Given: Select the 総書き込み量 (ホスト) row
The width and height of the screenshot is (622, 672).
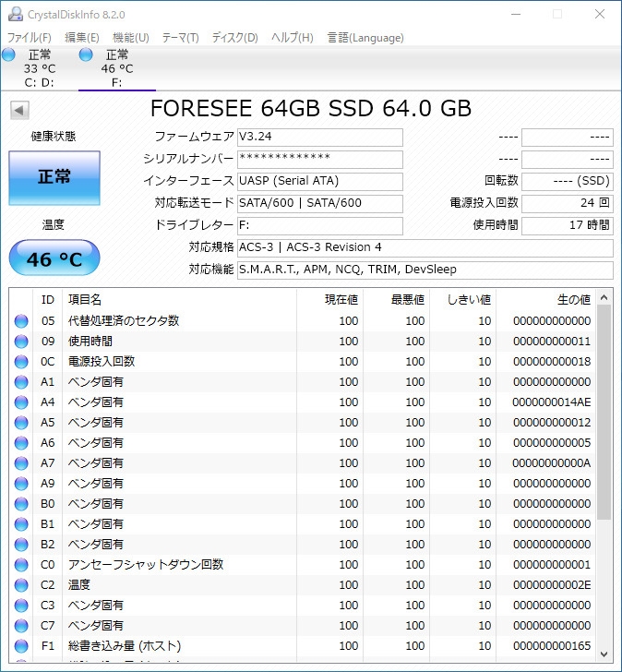Looking at the screenshot, I should pos(302,646).
